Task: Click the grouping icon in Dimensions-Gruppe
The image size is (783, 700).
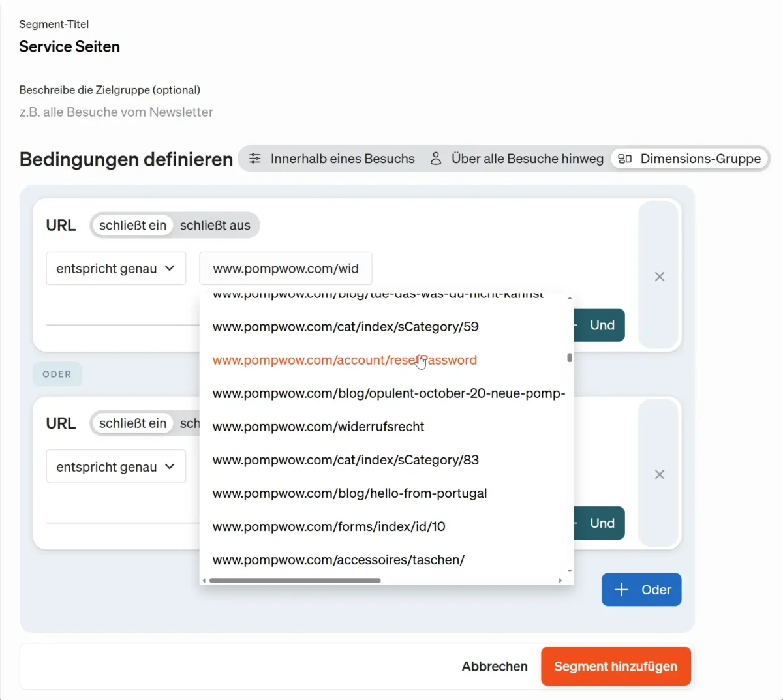Action: [x=626, y=159]
